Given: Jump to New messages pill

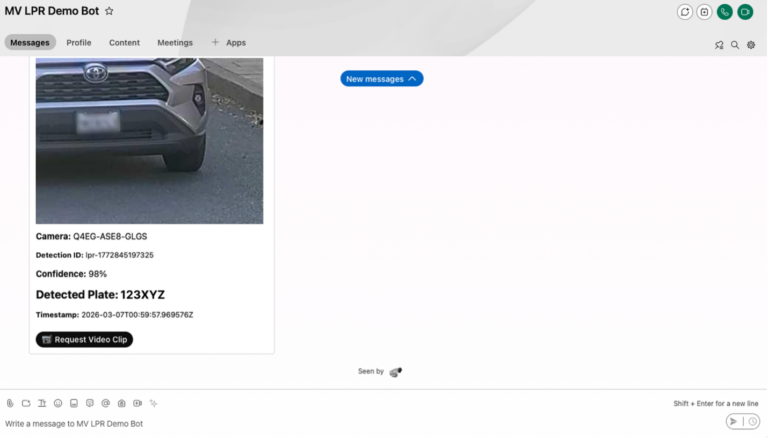Looking at the screenshot, I should pos(381,79).
